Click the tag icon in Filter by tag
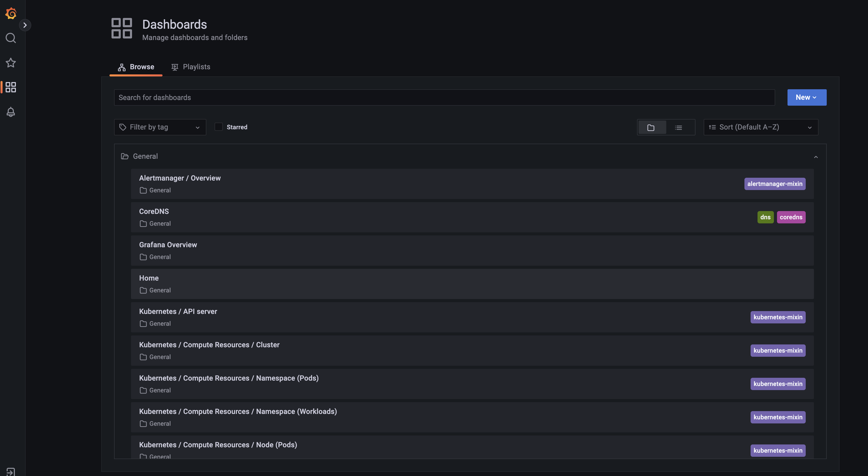The width and height of the screenshot is (868, 476). [x=123, y=127]
